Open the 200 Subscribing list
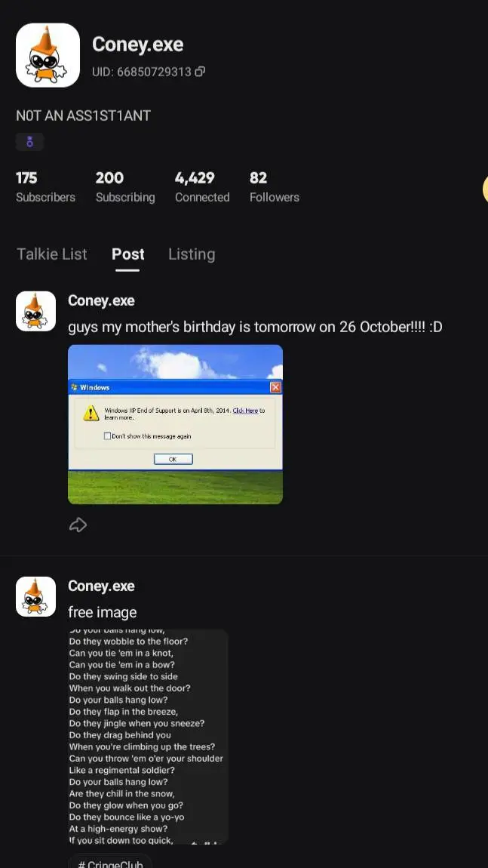488x868 pixels. tap(125, 186)
